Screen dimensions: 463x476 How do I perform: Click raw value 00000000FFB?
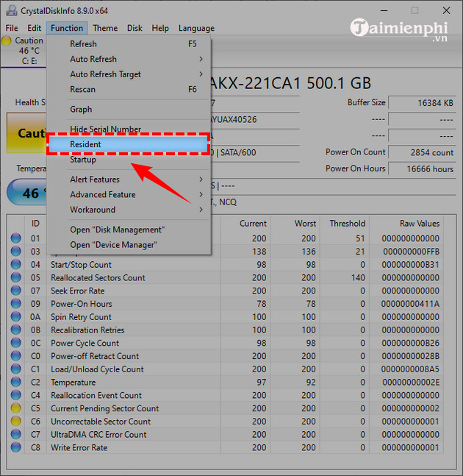coord(411,252)
